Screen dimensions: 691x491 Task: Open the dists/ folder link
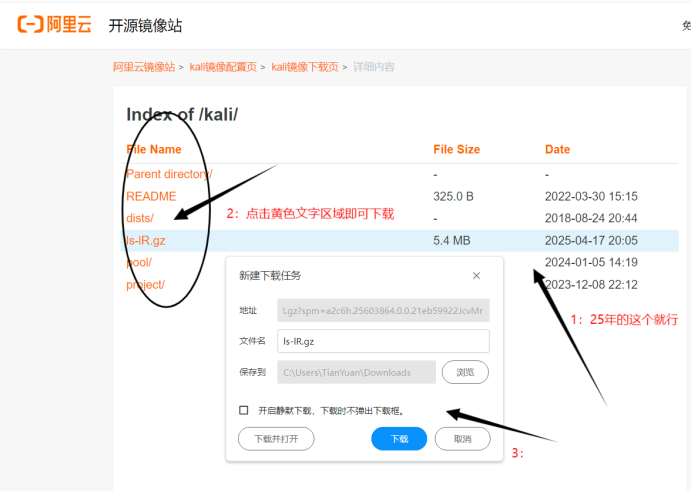tap(140, 218)
